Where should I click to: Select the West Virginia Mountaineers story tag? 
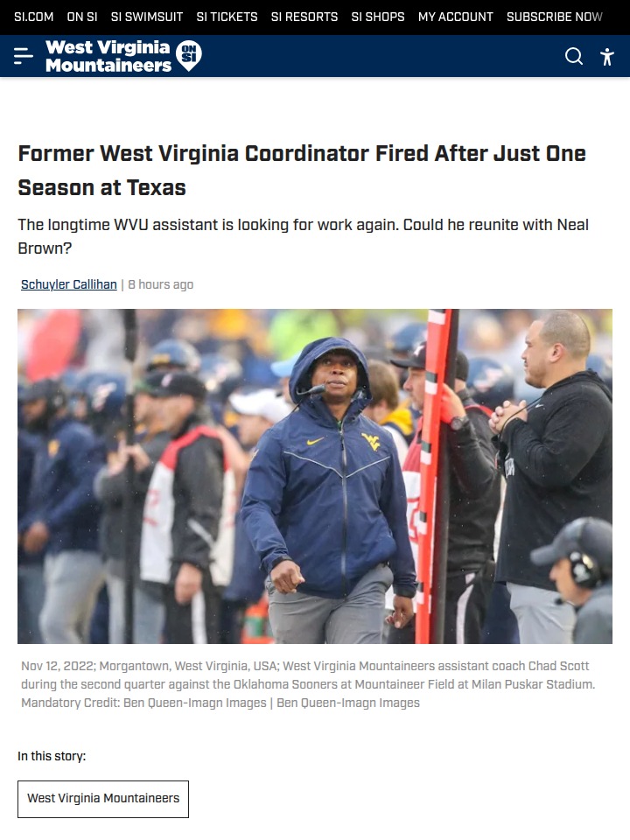[103, 799]
